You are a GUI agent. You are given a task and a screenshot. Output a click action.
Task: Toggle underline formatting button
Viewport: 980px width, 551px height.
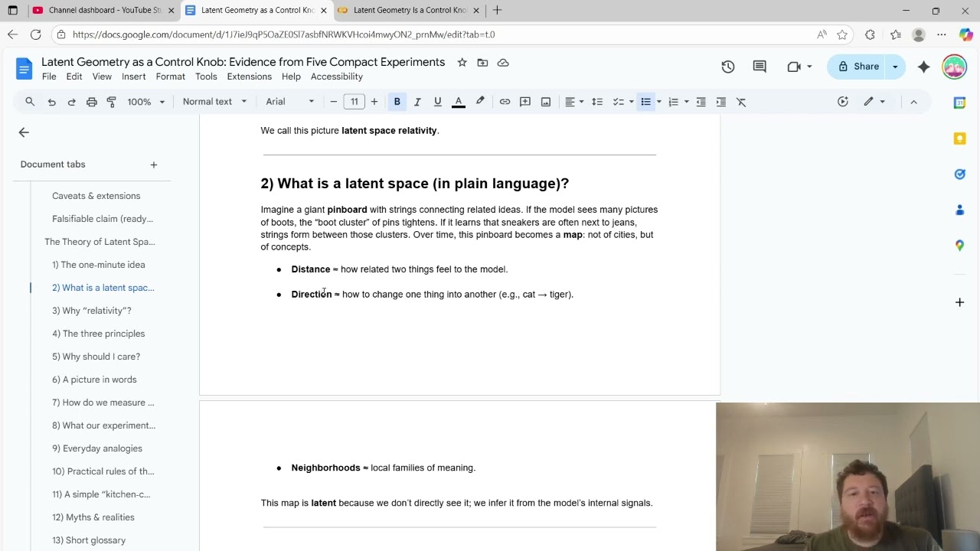(437, 102)
